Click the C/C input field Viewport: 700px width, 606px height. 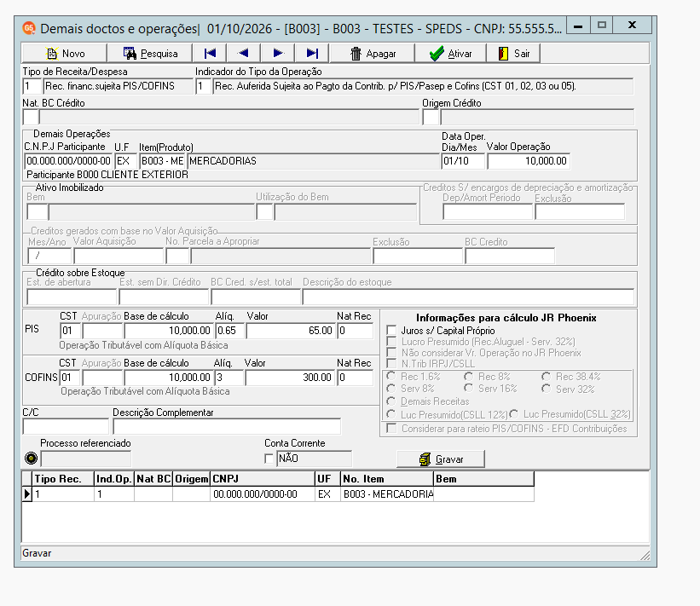66,427
